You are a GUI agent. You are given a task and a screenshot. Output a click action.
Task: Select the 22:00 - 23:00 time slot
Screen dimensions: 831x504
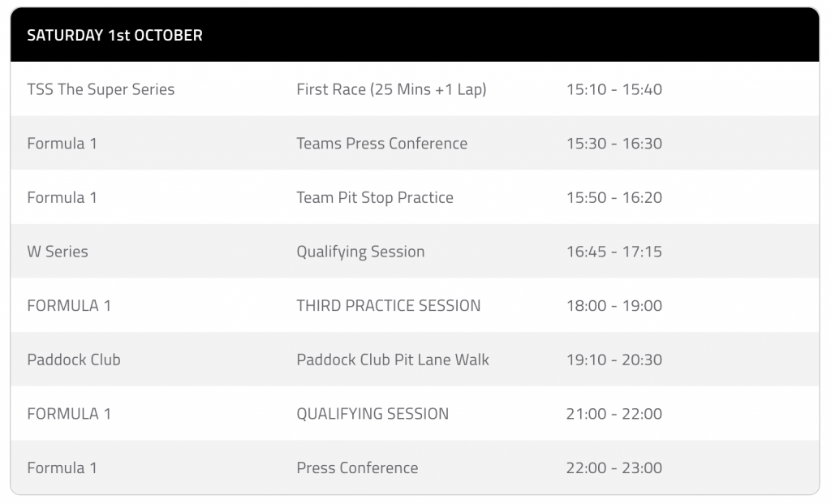(614, 467)
